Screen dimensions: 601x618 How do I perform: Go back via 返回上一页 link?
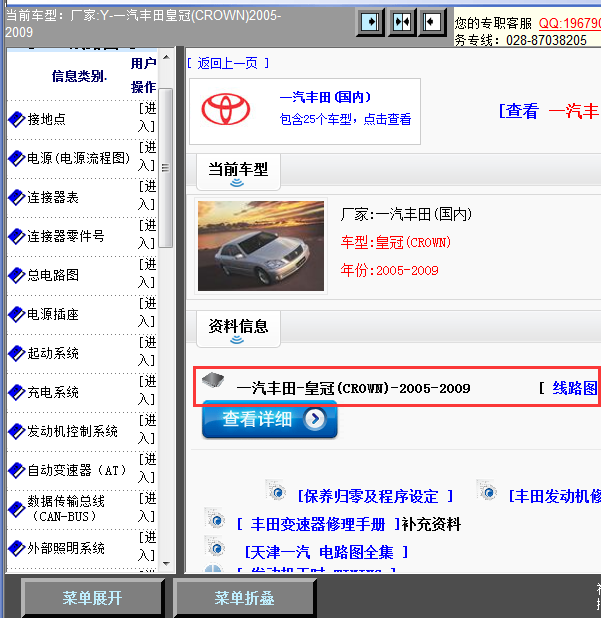click(228, 63)
